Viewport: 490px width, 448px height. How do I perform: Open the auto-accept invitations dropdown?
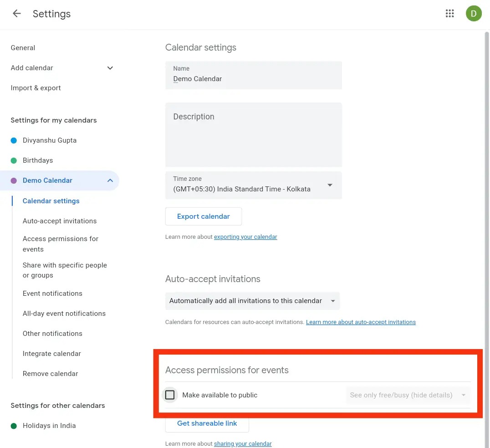pos(333,301)
